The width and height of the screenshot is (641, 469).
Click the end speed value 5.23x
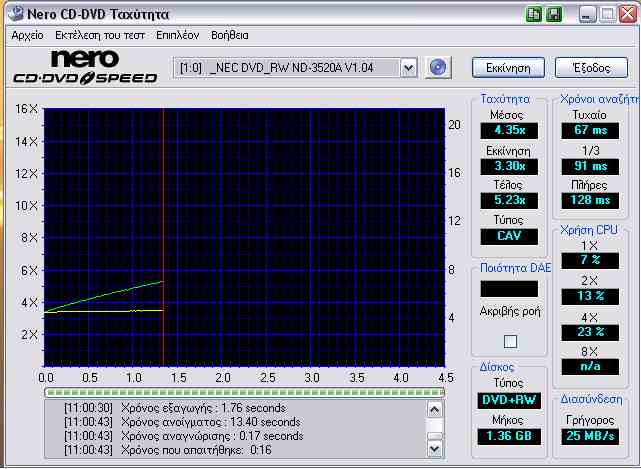509,200
